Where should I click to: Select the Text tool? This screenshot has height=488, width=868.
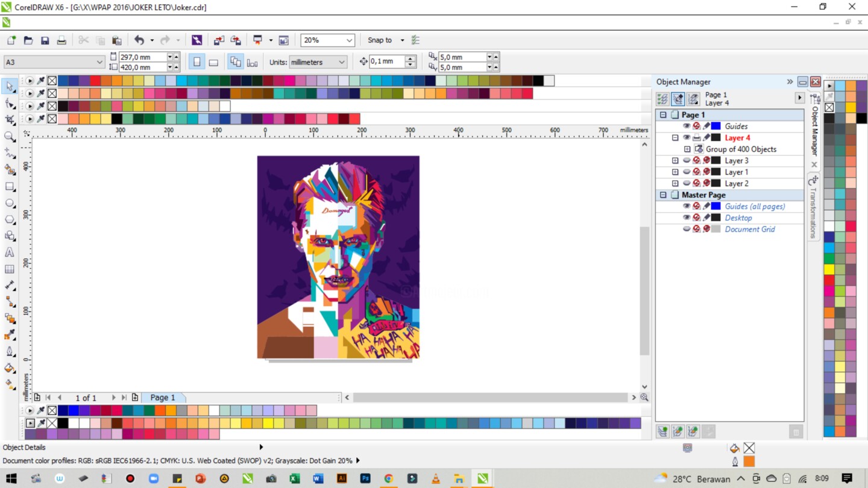[x=10, y=253]
